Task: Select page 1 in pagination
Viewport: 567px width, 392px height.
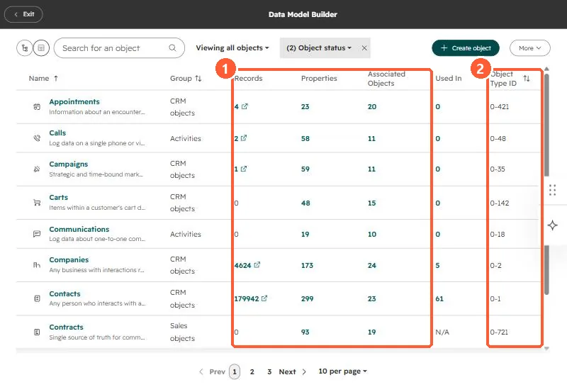Action: [235, 371]
